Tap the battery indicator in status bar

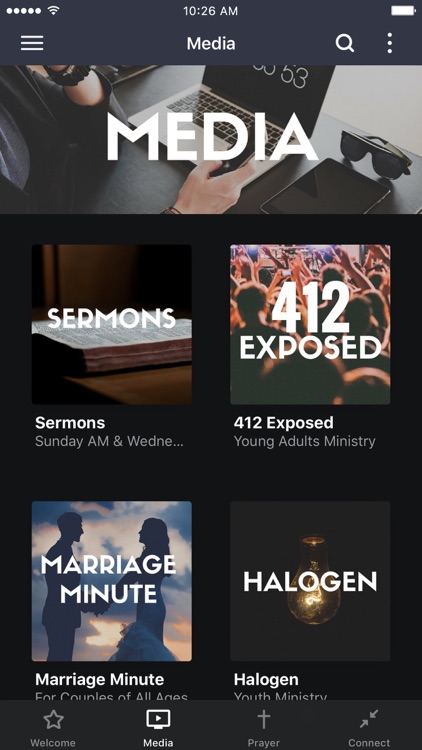click(x=403, y=11)
